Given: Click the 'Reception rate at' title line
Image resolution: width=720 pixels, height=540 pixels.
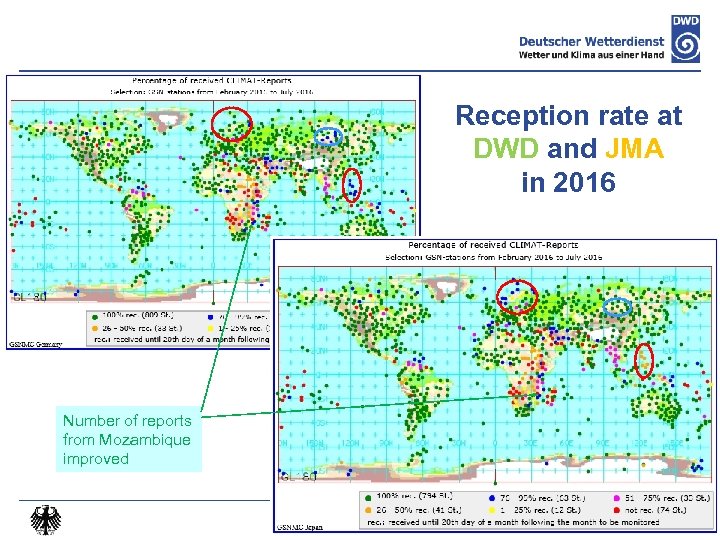Looking at the screenshot, I should point(569,115).
